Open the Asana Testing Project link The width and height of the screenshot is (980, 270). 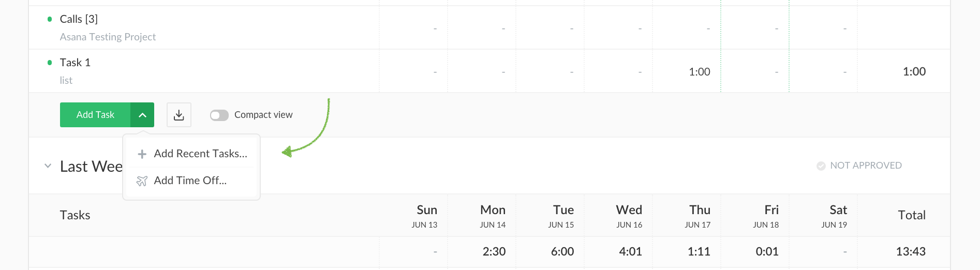108,37
